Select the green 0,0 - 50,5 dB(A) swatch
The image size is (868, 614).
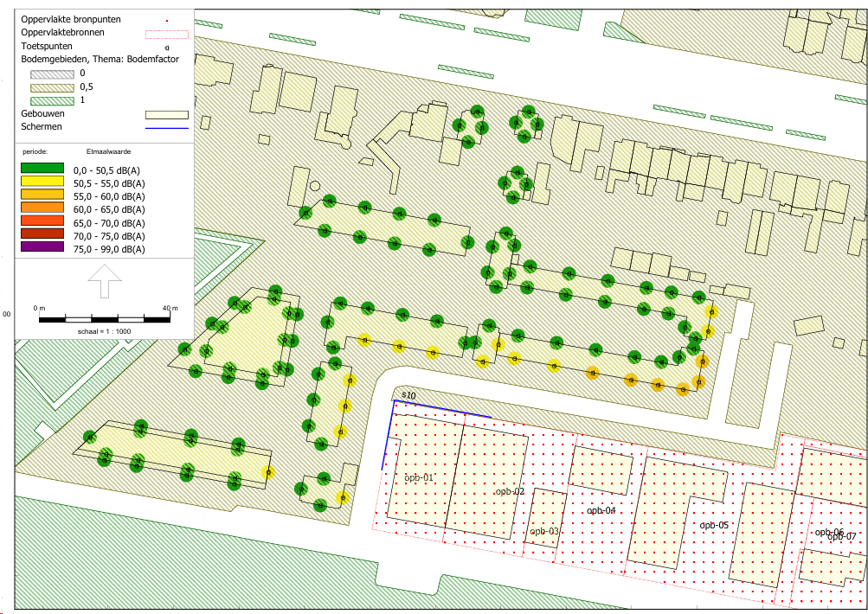click(x=42, y=168)
